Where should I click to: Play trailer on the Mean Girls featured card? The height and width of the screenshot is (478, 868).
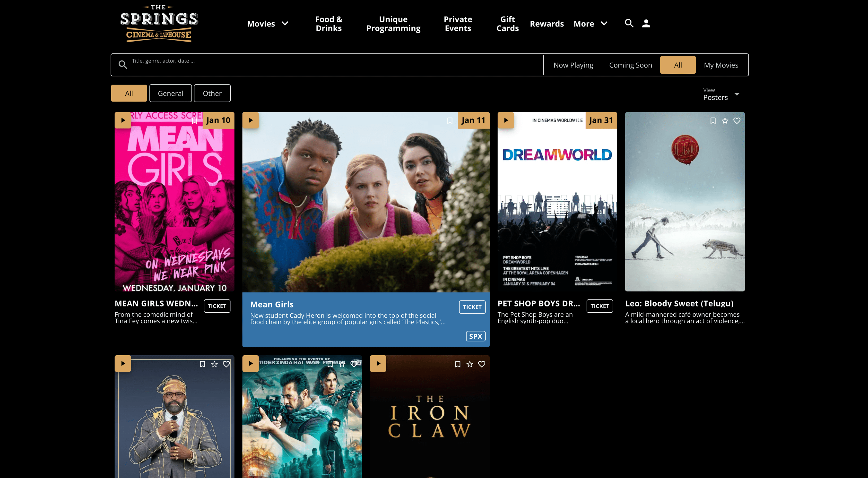pos(250,120)
